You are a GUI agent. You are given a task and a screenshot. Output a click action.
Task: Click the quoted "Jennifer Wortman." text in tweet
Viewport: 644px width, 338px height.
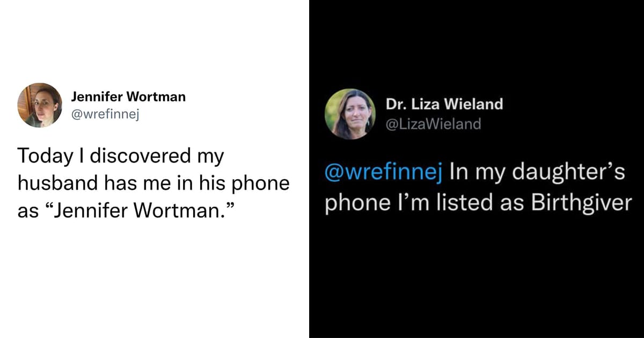[137, 210]
